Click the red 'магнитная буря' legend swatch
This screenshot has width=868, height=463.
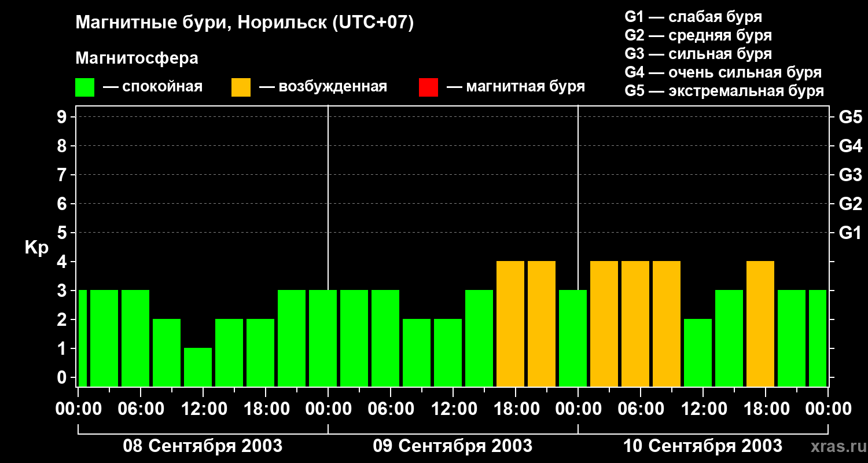coord(428,87)
